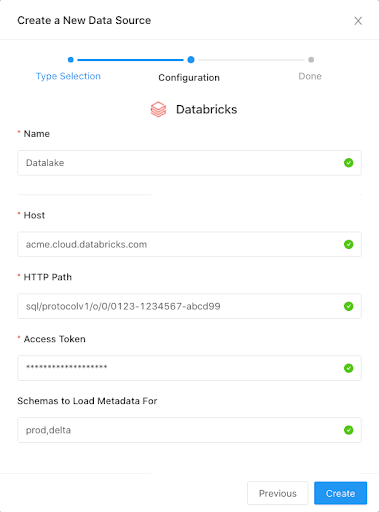Click the Databricks logo icon

[x=158, y=109]
